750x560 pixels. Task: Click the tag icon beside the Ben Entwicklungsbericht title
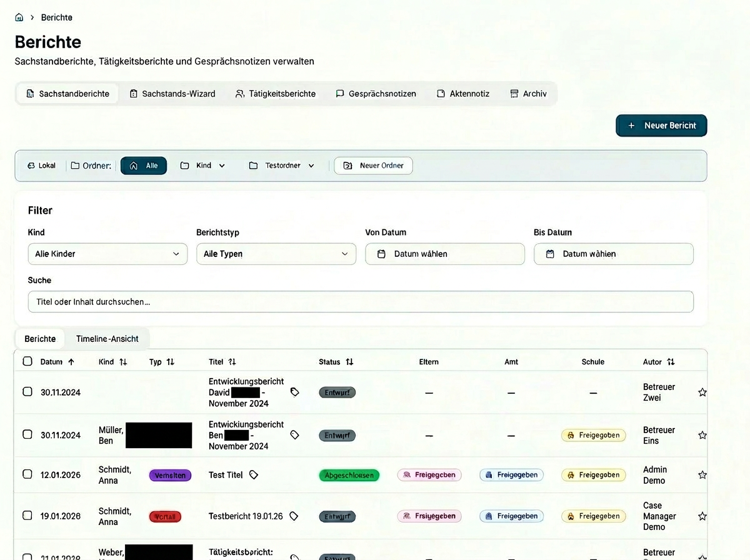tap(295, 435)
